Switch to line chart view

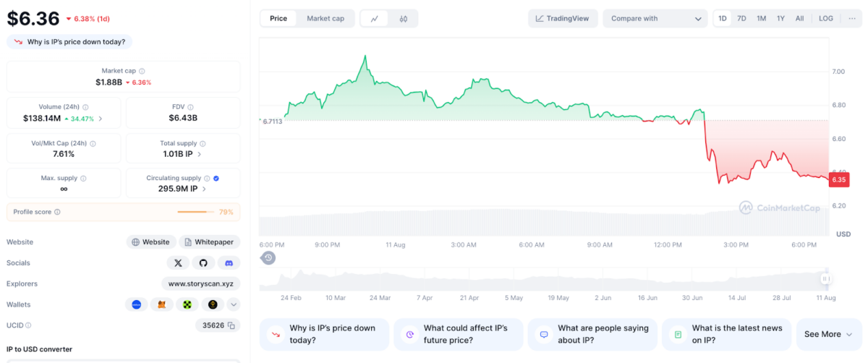click(x=374, y=19)
